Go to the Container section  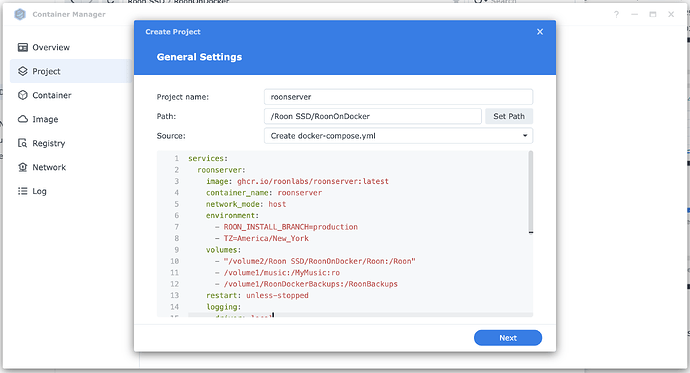click(71, 95)
